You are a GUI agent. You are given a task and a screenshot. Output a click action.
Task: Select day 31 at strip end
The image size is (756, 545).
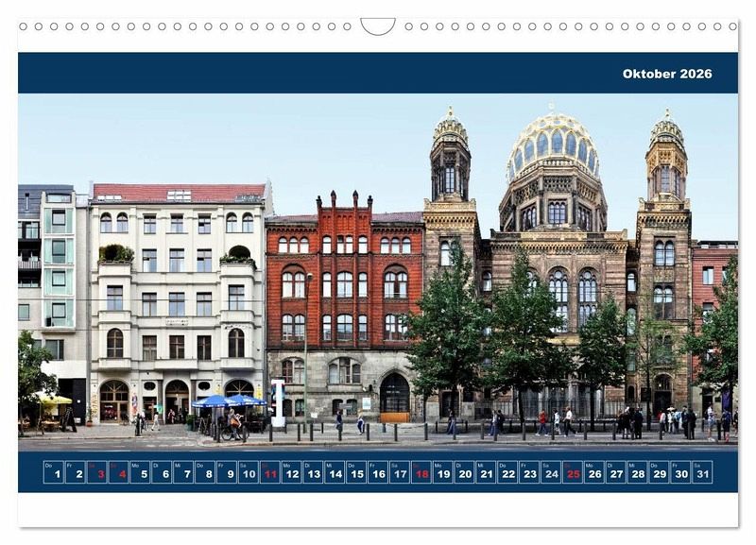[x=701, y=472]
